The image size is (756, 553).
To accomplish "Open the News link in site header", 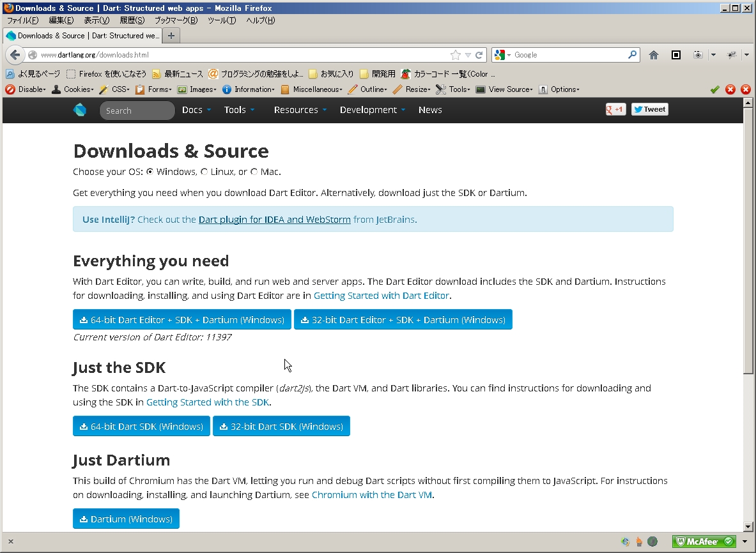I will coord(430,110).
